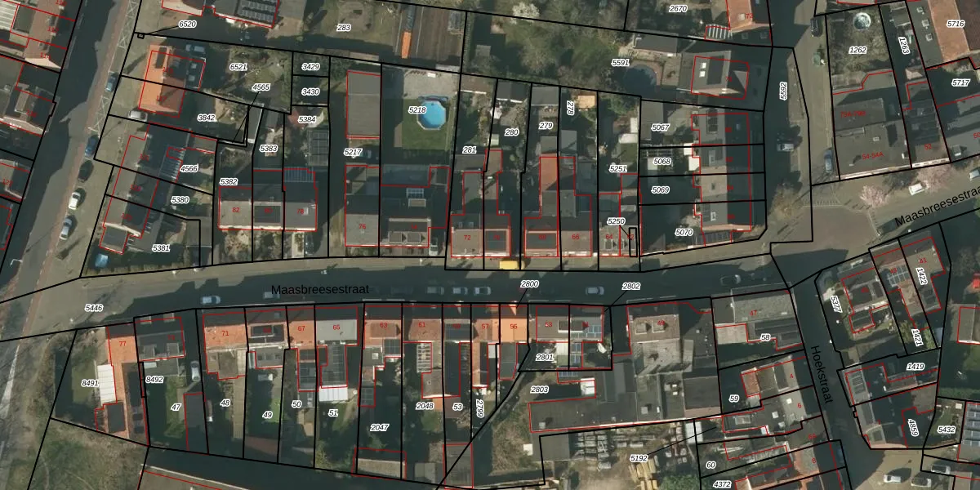This screenshot has height=490, width=980.
Task: Click parcel number 6520
Action: tap(187, 24)
